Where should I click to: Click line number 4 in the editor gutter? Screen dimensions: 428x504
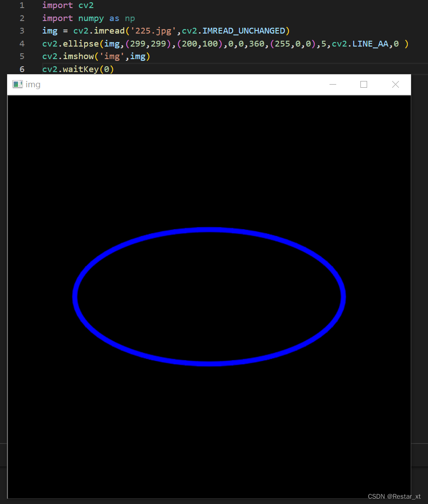pyautogui.click(x=22, y=44)
